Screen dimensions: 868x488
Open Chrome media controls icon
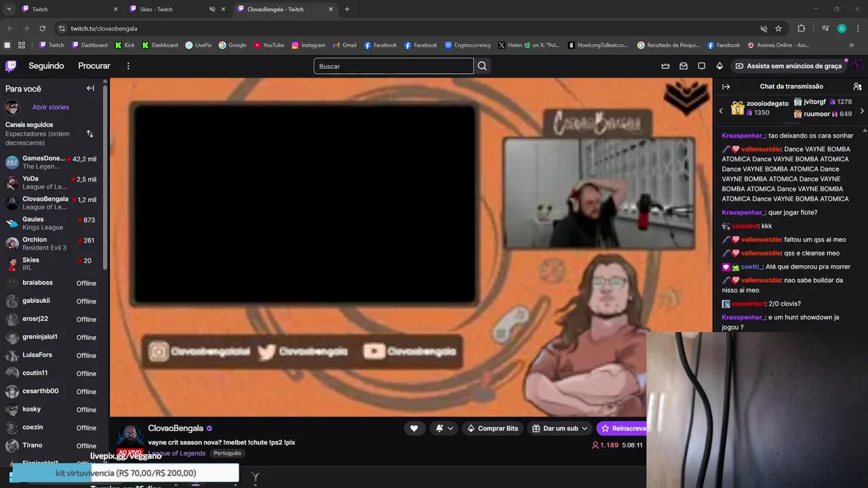pyautogui.click(x=825, y=28)
